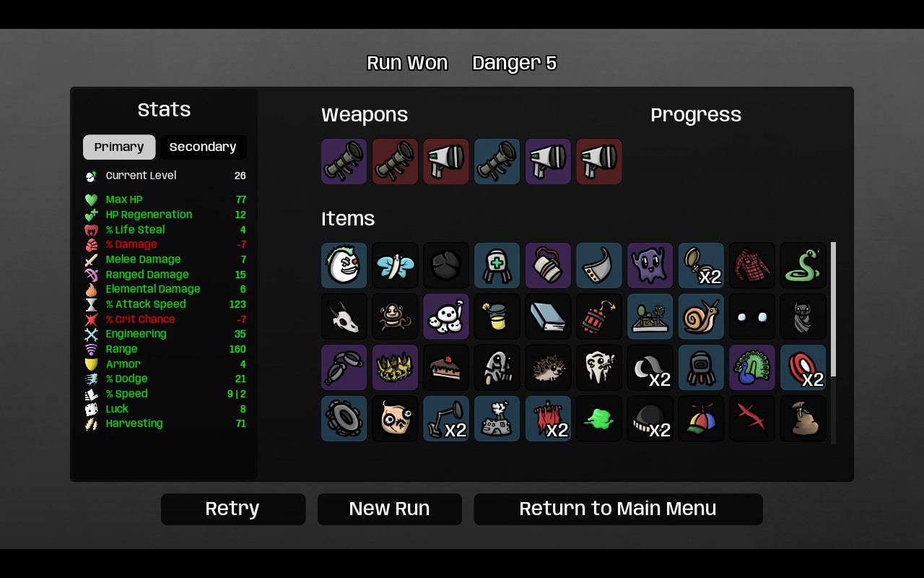Click the Retry button
The width and height of the screenshot is (924, 578).
click(x=233, y=509)
